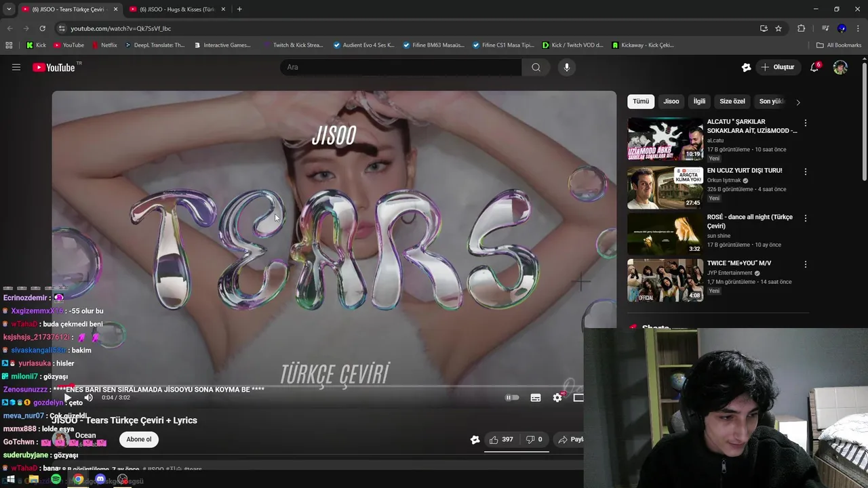Open the YouTube hamburger guide menu
The image size is (868, 488).
[16, 67]
